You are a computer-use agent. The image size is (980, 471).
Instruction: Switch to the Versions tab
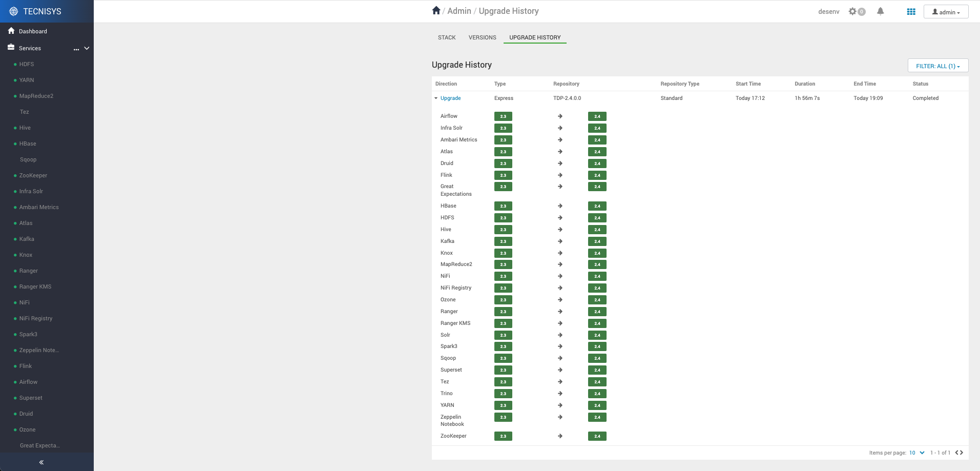pos(482,37)
